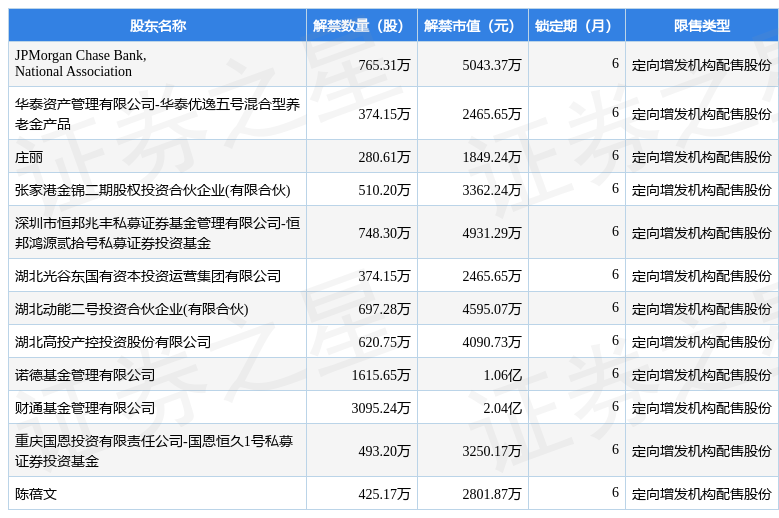This screenshot has width=779, height=518.
Task: Click 张家港金锦二期股权投资合伙企业 name
Action: pos(152,190)
